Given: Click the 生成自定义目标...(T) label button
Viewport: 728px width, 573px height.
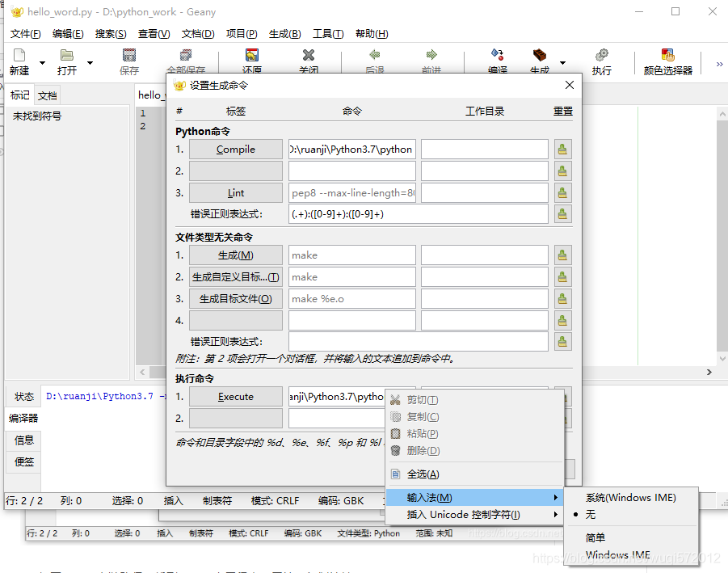Looking at the screenshot, I should [236, 277].
